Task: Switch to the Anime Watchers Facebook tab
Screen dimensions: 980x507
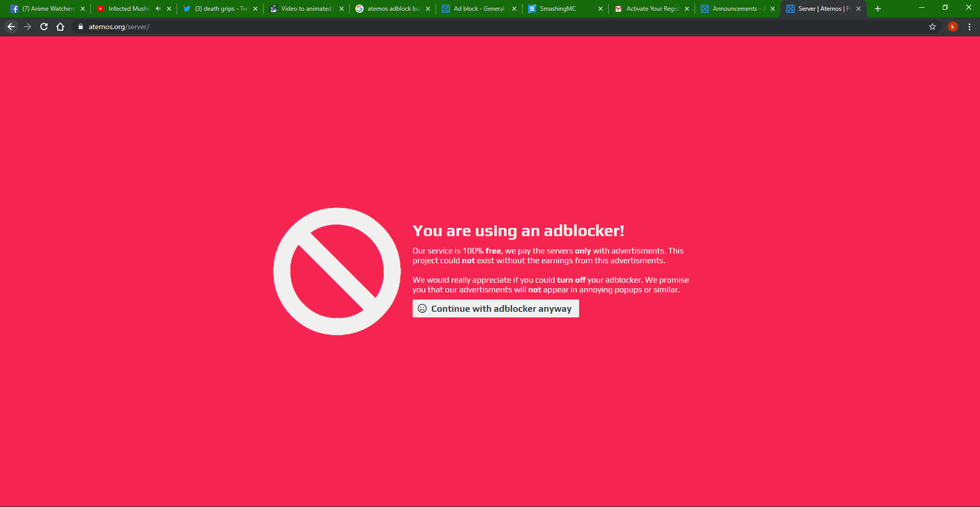Action: point(48,9)
